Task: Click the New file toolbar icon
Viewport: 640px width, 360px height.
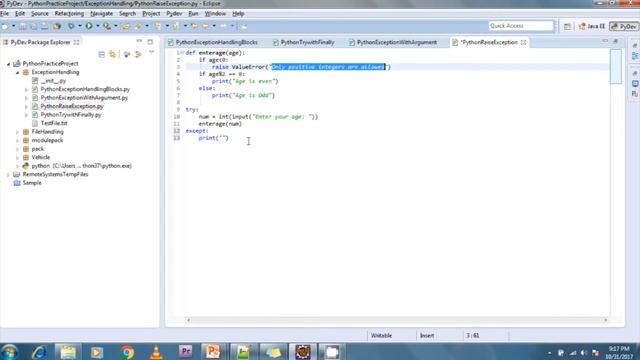Action: point(5,26)
